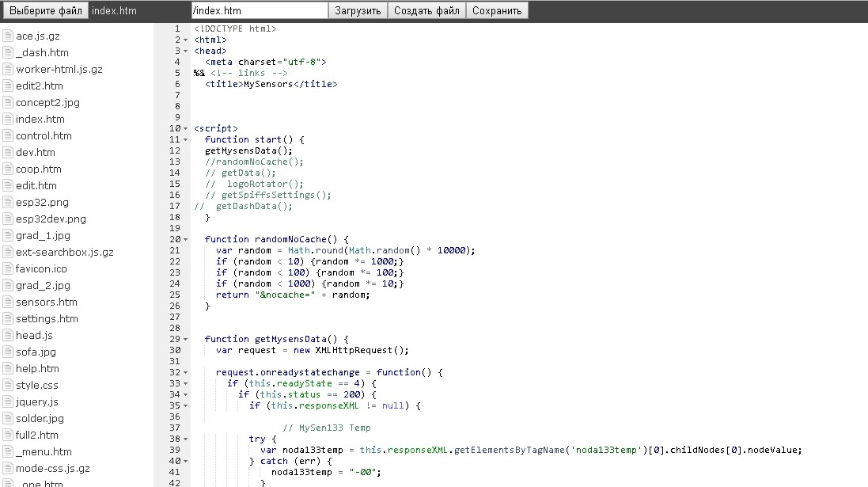Image resolution: width=868 pixels, height=487 pixels.
Task: Click the file icon next to jquery.js
Action: [x=8, y=401]
